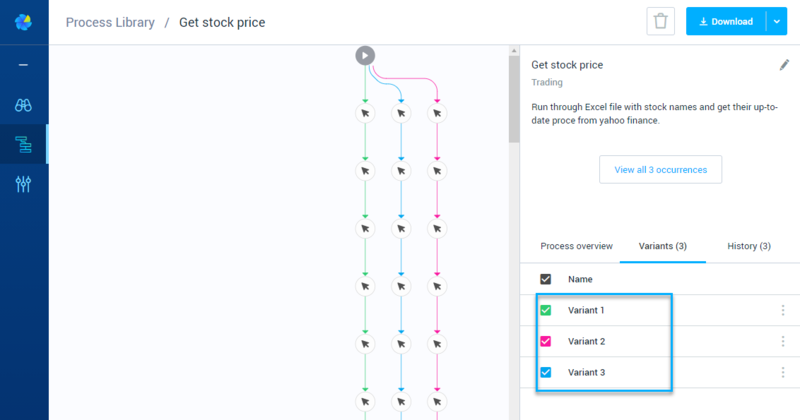Click the Process Library breadcrumb link
The height and width of the screenshot is (420, 800).
pyautogui.click(x=110, y=22)
